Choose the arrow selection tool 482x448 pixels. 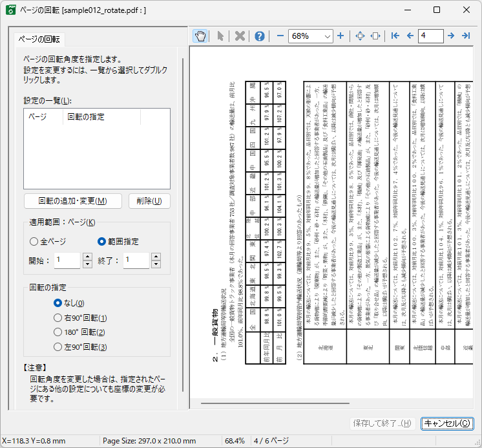coord(220,36)
